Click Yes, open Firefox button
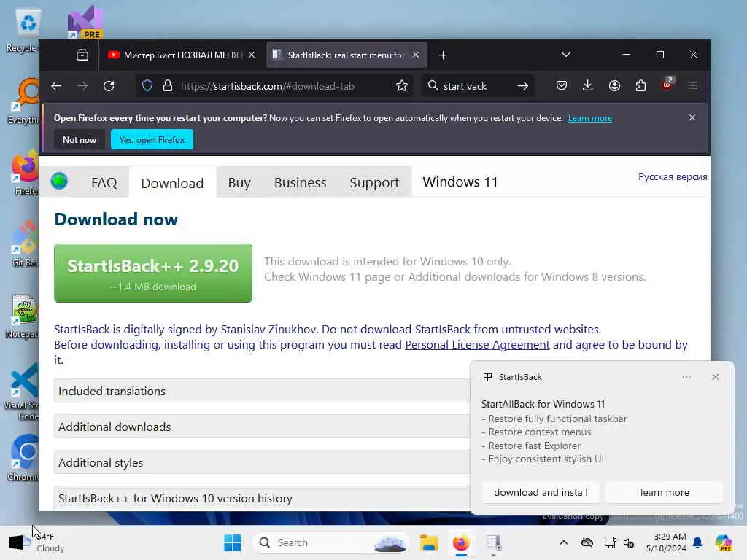 tap(152, 139)
